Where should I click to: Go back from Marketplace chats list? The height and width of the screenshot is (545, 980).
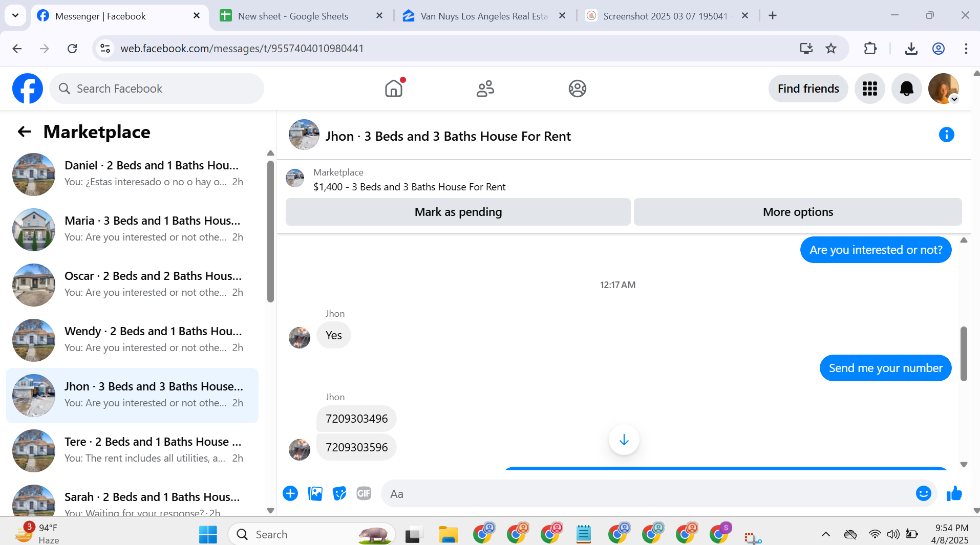click(25, 132)
